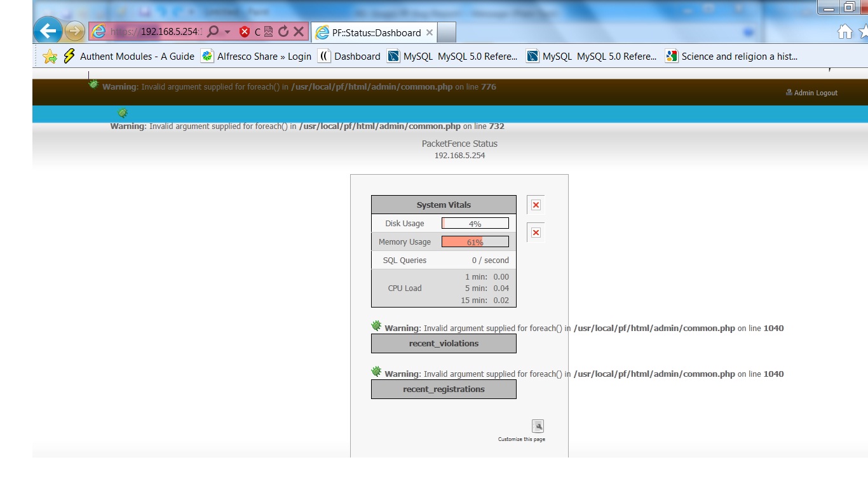Click the Customize this page wrench icon

click(538, 426)
